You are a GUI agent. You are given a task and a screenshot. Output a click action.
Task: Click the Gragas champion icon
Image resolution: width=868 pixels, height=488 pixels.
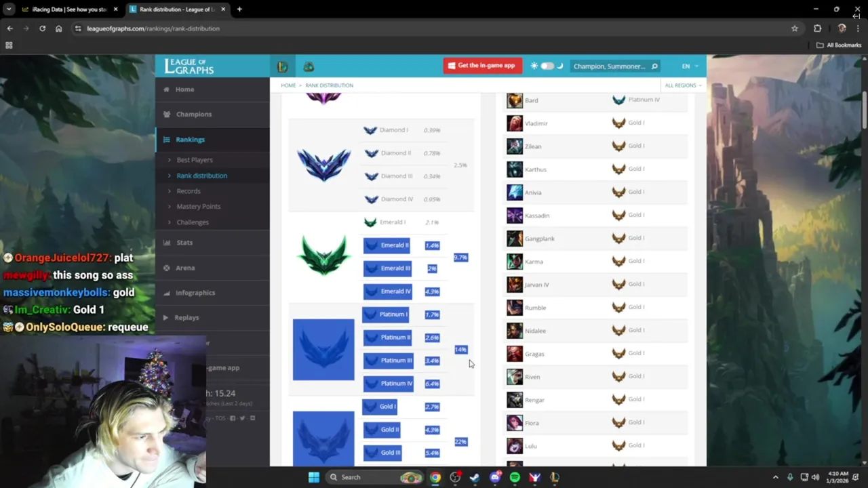pyautogui.click(x=515, y=354)
